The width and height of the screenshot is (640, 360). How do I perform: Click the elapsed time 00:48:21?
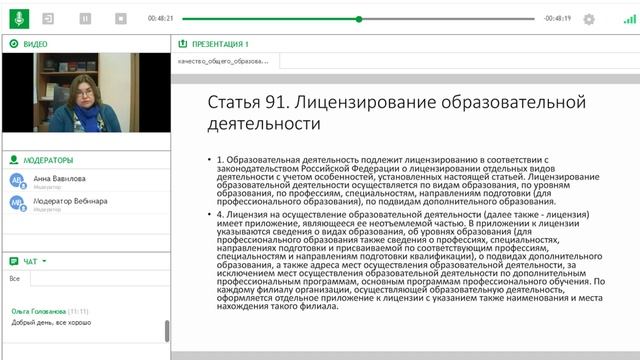[x=160, y=18]
